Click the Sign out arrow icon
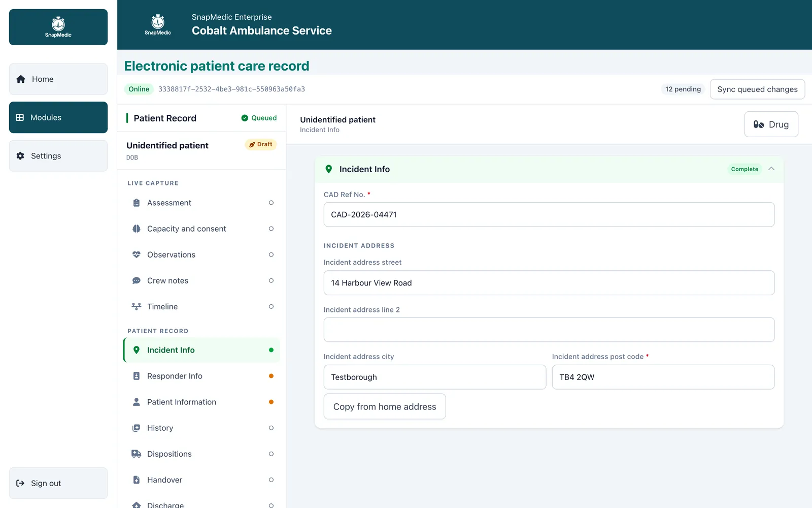812x508 pixels. [20, 483]
